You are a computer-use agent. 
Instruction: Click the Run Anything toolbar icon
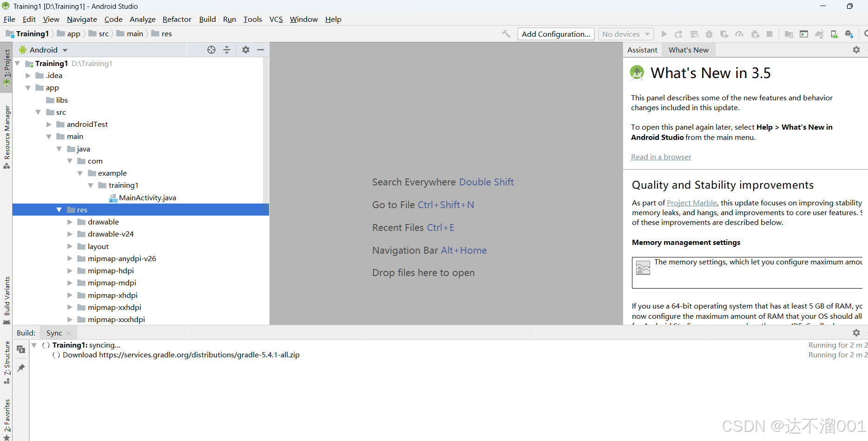click(804, 34)
